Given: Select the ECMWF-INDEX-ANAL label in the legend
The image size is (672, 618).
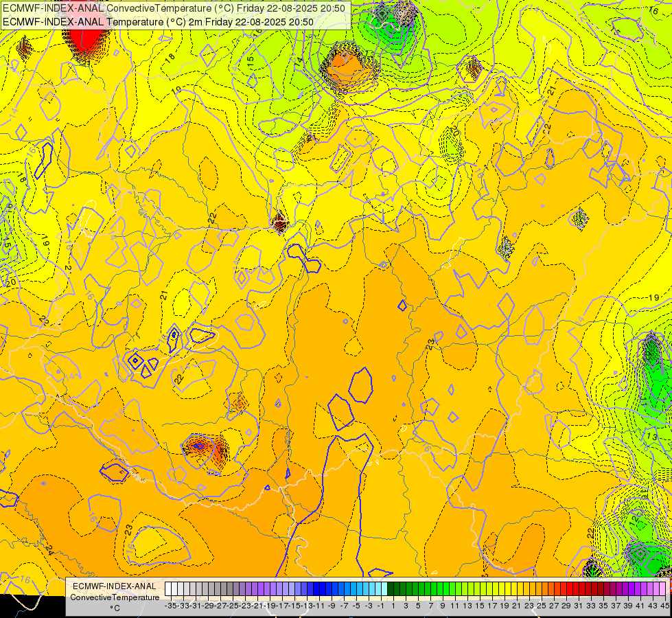Looking at the screenshot, I should pos(114,586).
